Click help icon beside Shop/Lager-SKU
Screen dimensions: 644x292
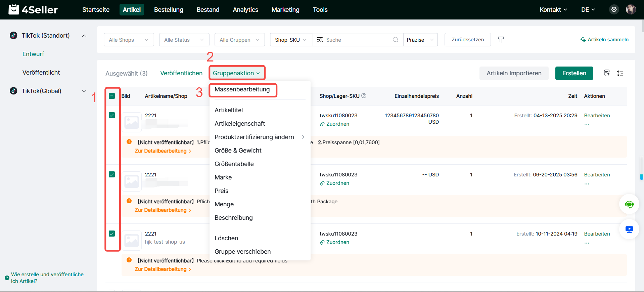(x=364, y=96)
